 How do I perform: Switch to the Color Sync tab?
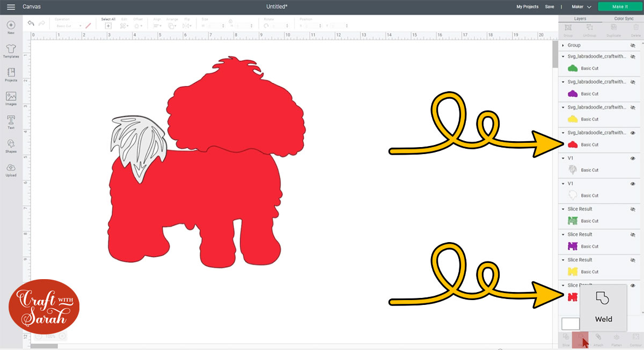[x=624, y=18]
